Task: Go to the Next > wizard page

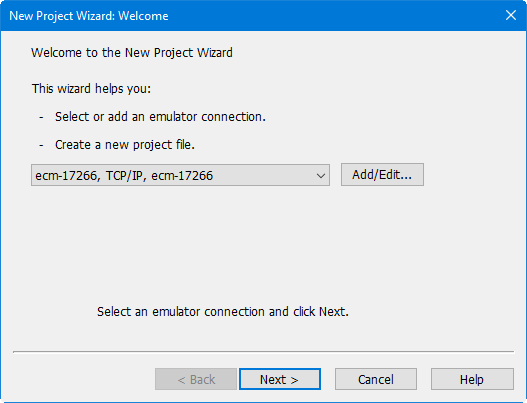Action: click(280, 379)
